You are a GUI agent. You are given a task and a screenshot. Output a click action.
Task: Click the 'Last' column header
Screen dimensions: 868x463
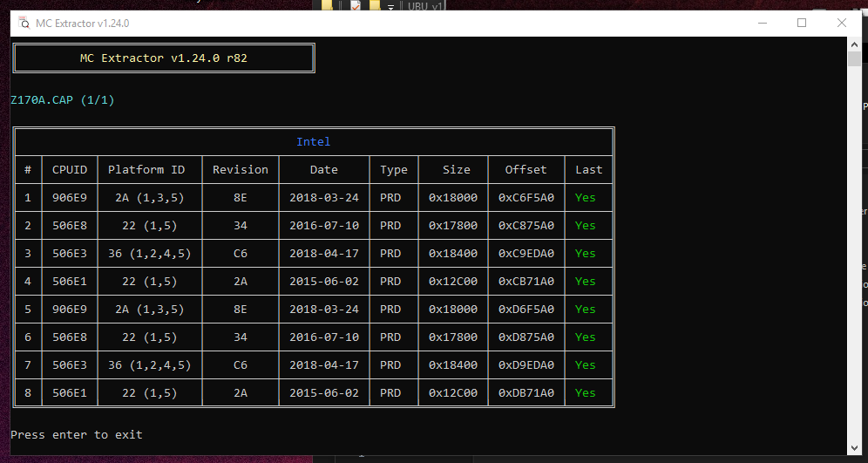tap(588, 169)
